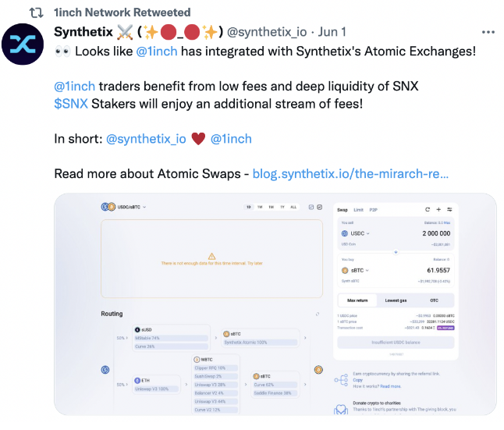Image resolution: width=504 pixels, height=430 pixels.
Task: Open the sBTC token selector dropdown
Action: coord(355,271)
